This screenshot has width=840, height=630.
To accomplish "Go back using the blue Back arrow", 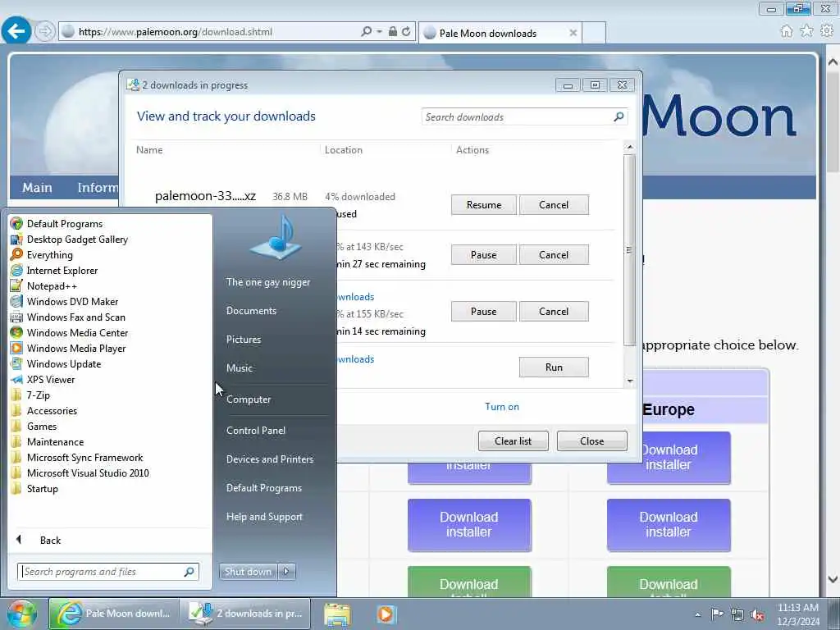I will pyautogui.click(x=16, y=30).
